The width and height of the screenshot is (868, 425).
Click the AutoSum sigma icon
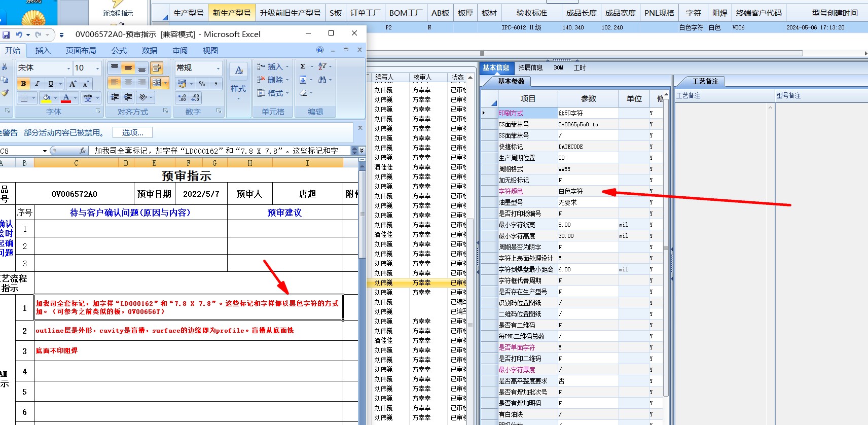(303, 66)
